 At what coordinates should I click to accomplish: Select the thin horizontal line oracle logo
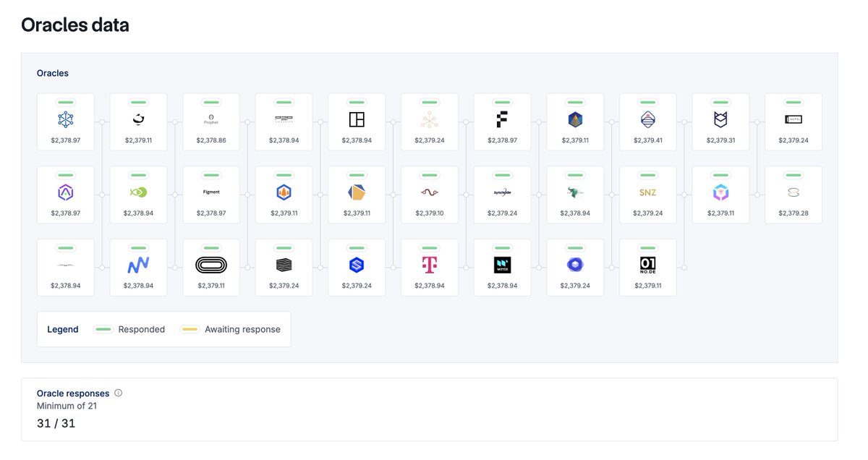click(66, 265)
